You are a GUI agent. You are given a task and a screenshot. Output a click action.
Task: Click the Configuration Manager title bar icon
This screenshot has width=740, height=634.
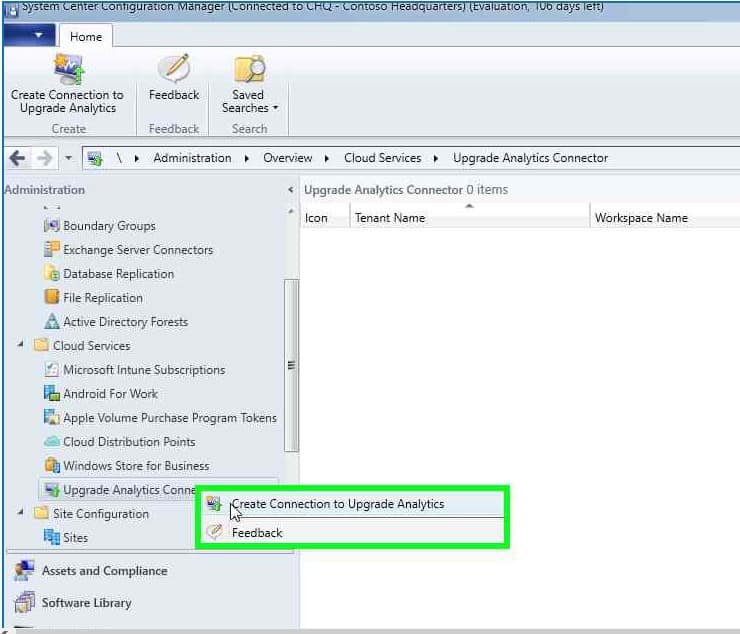pyautogui.click(x=11, y=9)
